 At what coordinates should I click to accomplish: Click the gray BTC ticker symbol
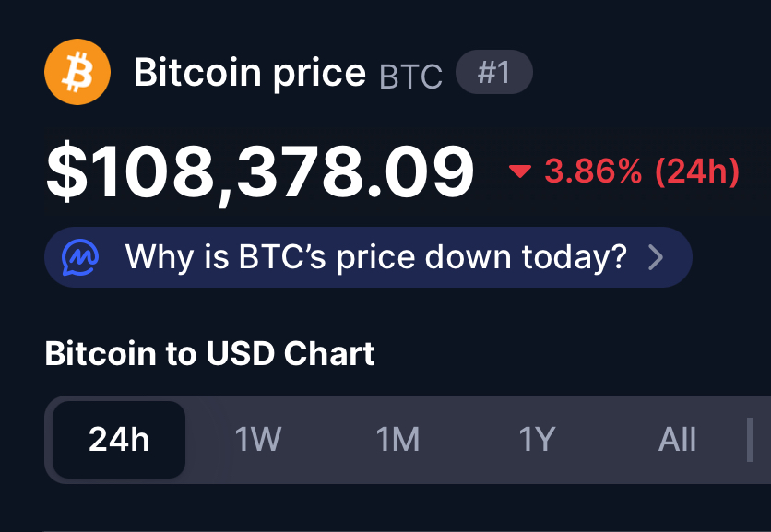pyautogui.click(x=410, y=77)
